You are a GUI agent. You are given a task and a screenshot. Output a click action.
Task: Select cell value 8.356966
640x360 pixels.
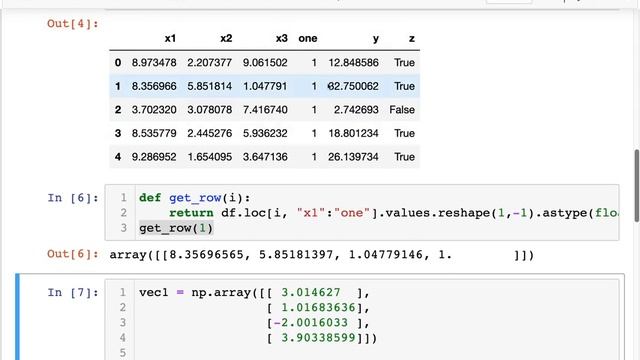154,86
